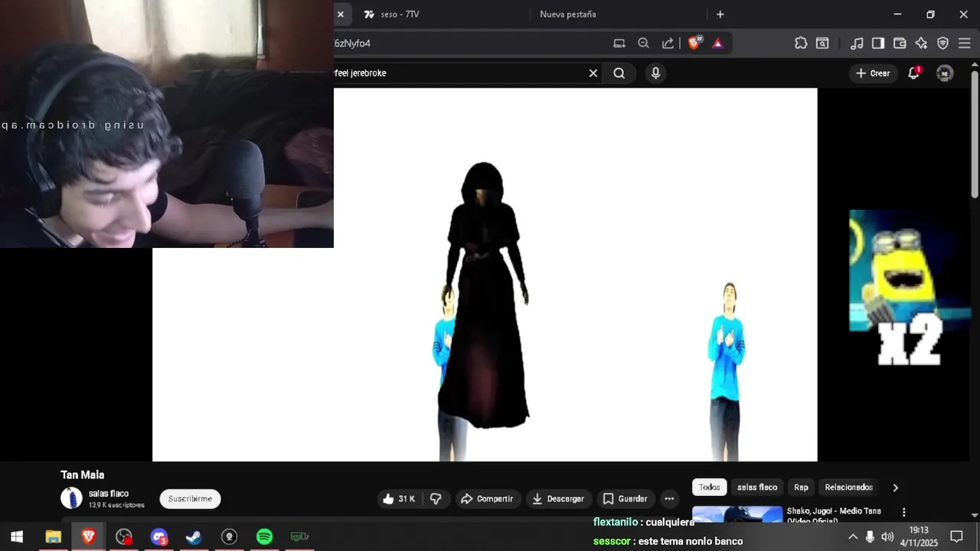This screenshot has height=551, width=980.
Task: Open the Brave Wallet icon
Action: 900,44
